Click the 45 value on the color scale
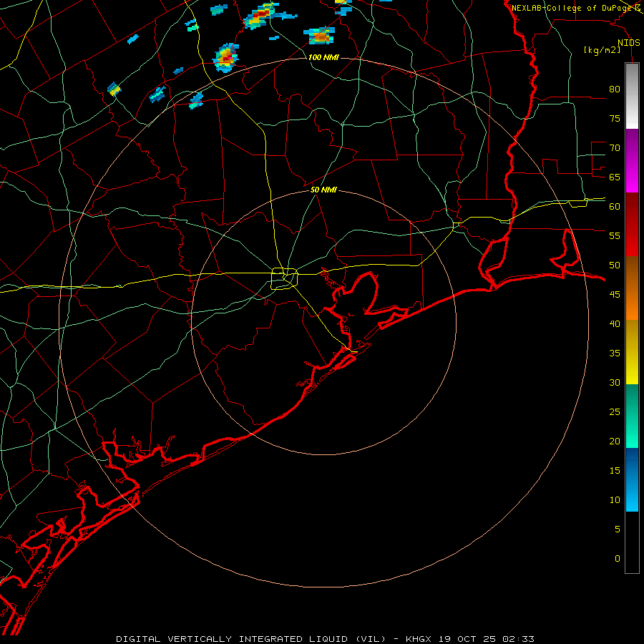This screenshot has height=644, width=644. click(x=615, y=295)
